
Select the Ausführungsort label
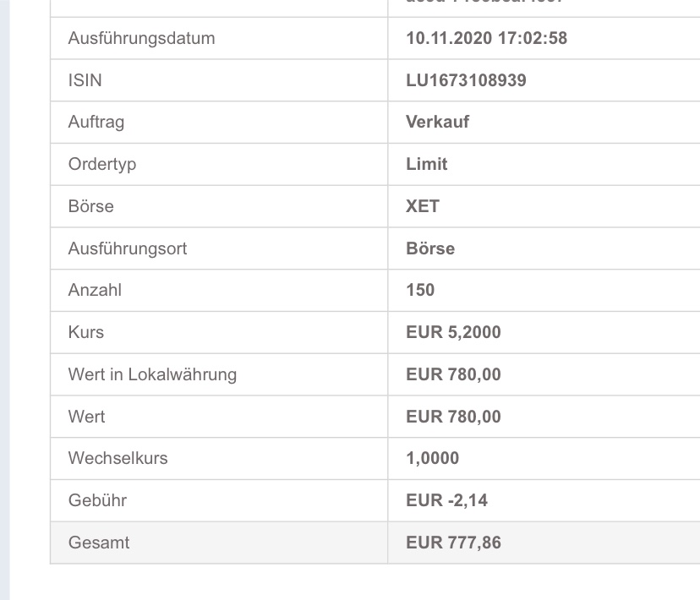pos(127,248)
